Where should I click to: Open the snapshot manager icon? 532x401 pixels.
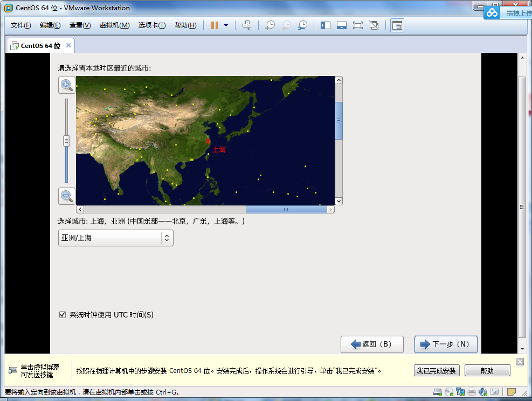click(302, 25)
